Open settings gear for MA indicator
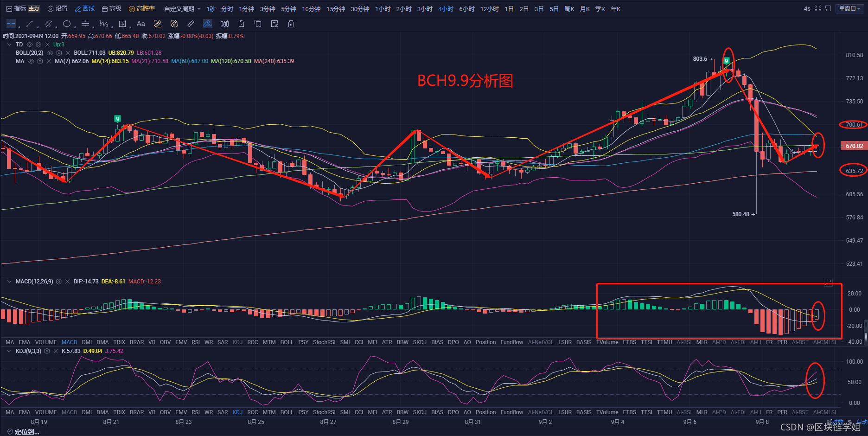 [40, 61]
